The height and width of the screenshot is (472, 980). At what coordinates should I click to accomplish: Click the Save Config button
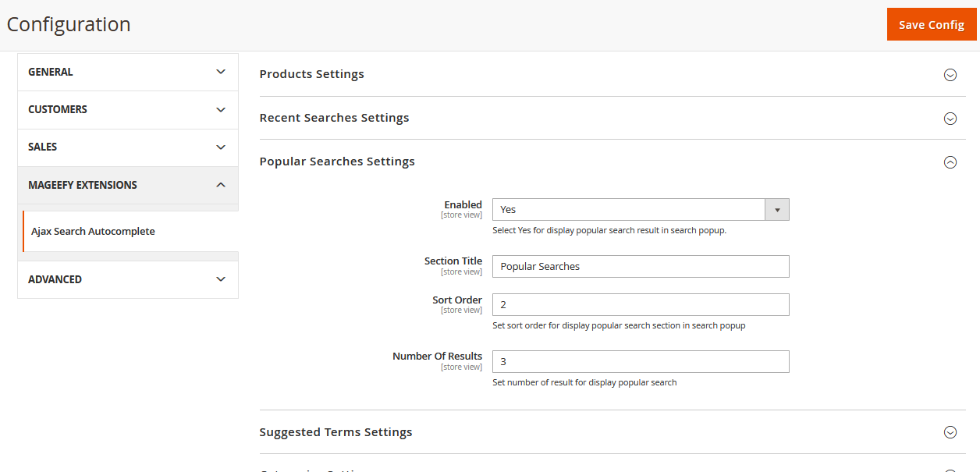point(931,25)
